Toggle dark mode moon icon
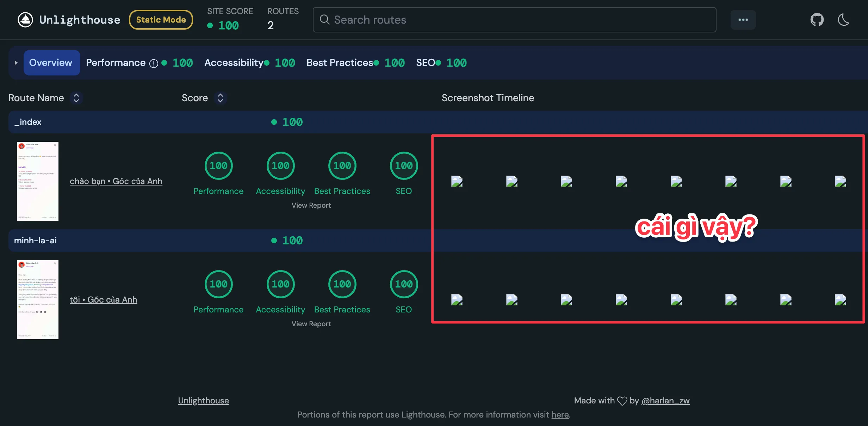 click(843, 20)
